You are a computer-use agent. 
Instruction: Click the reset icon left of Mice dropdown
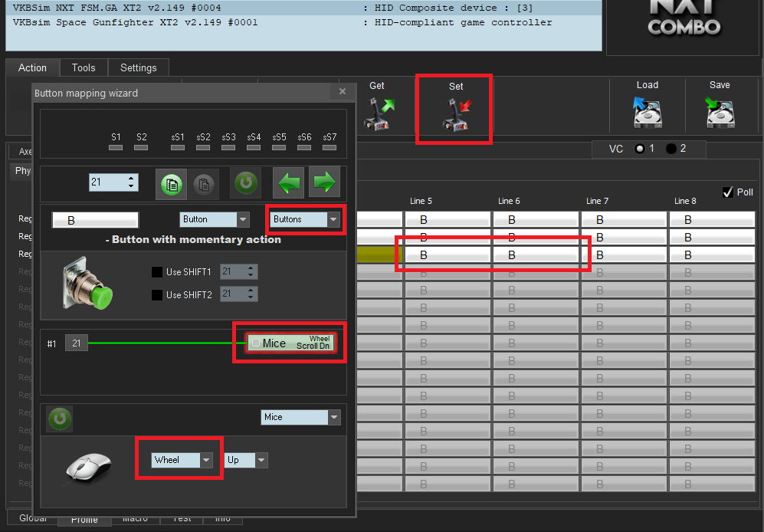(60, 419)
